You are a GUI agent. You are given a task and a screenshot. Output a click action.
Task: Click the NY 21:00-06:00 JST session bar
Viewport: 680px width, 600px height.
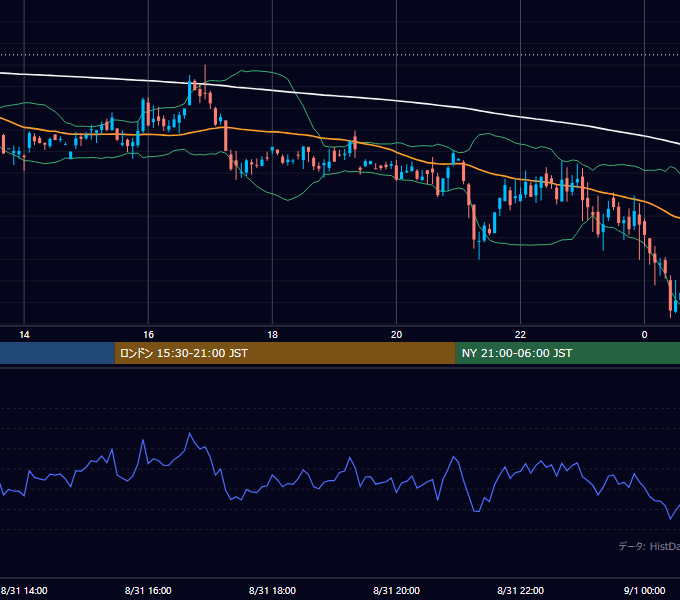click(x=568, y=353)
